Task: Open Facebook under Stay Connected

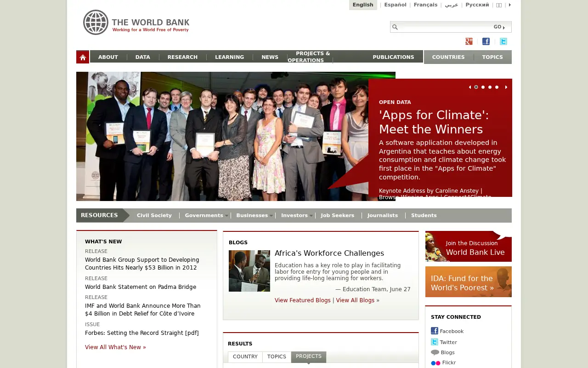Action: (x=447, y=331)
